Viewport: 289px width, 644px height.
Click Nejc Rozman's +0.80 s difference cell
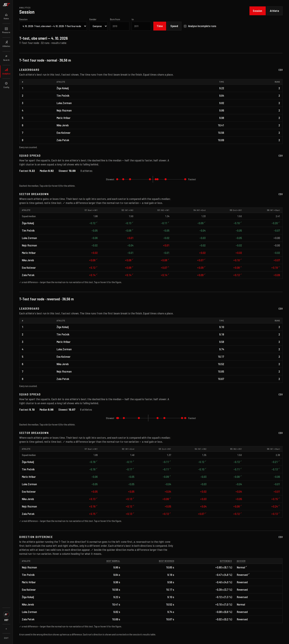coord(223,568)
